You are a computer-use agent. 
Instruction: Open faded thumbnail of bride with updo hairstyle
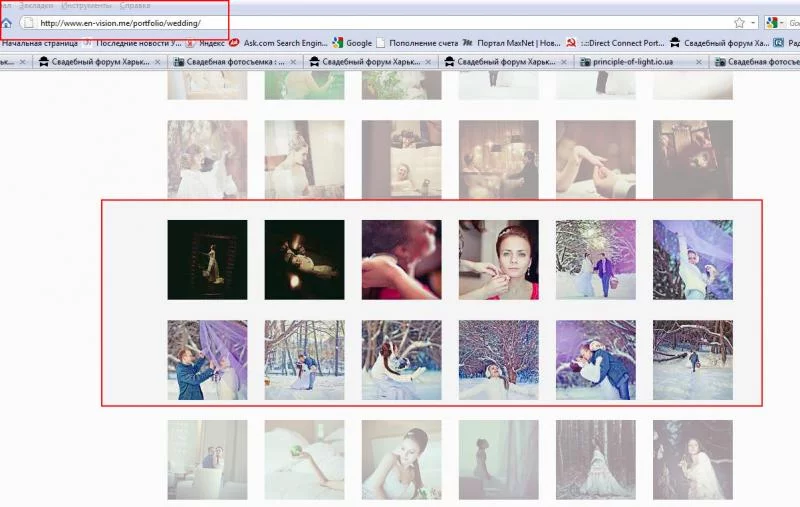click(402, 460)
